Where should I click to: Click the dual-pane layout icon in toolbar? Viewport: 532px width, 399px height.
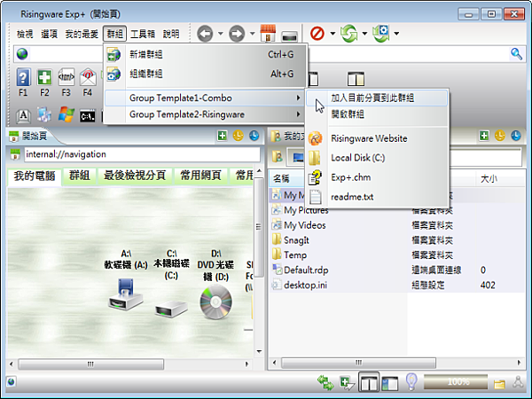[x=356, y=79]
